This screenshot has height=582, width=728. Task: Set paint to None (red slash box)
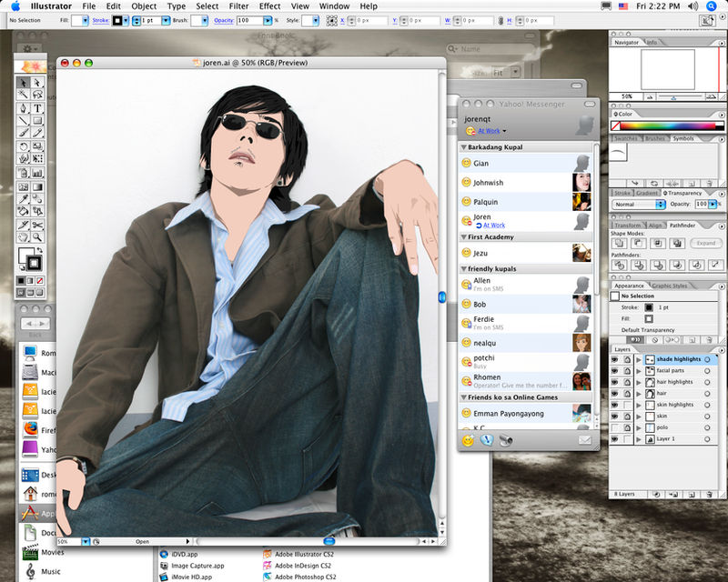point(40,281)
